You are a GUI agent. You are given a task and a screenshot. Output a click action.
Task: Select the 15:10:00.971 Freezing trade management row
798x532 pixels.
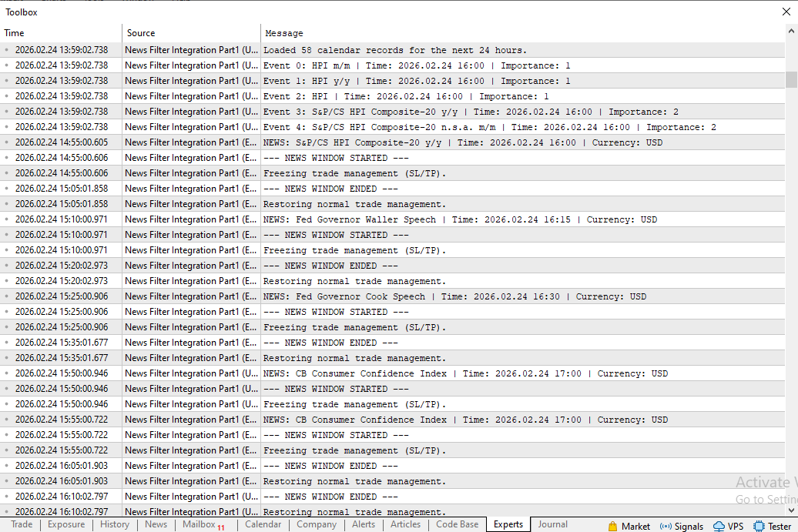point(392,250)
